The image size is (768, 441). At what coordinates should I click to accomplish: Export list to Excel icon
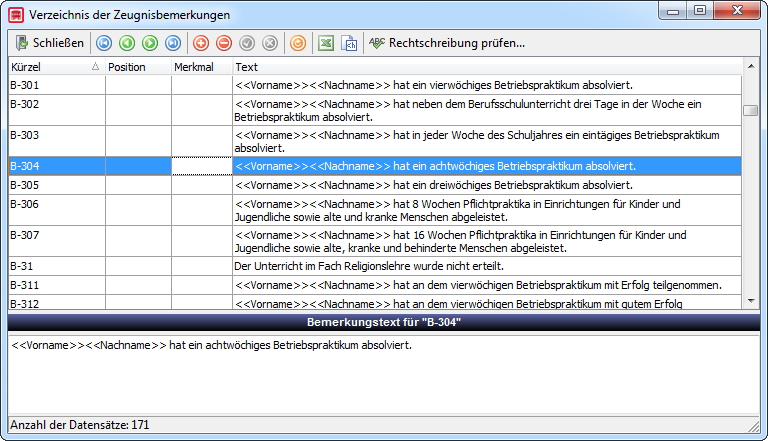coord(326,43)
